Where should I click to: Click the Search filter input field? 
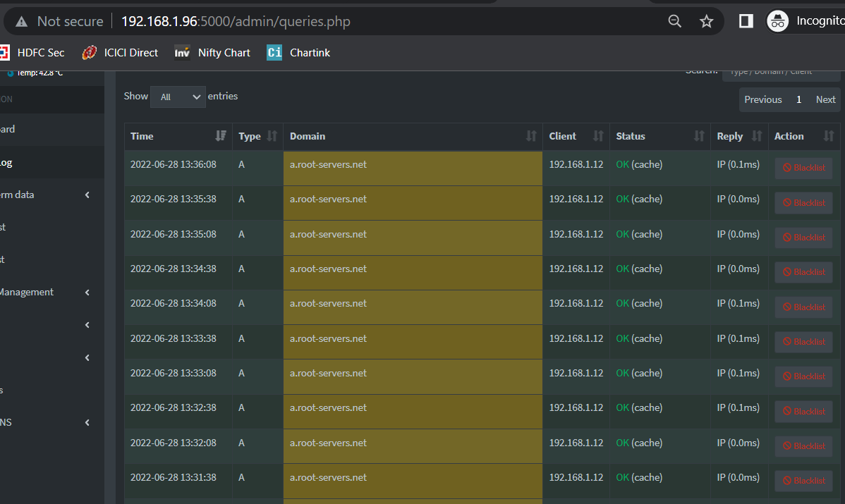click(x=780, y=72)
